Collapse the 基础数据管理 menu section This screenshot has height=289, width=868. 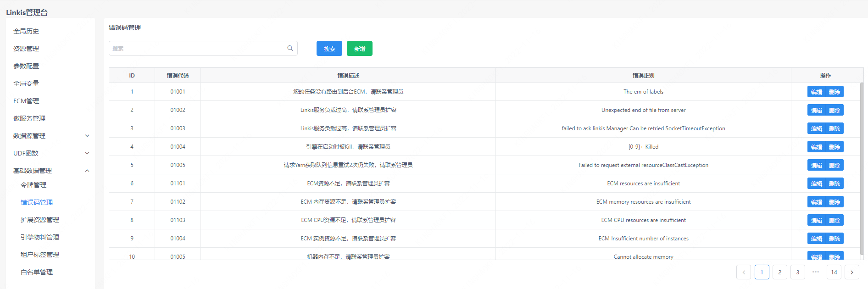[x=87, y=171]
